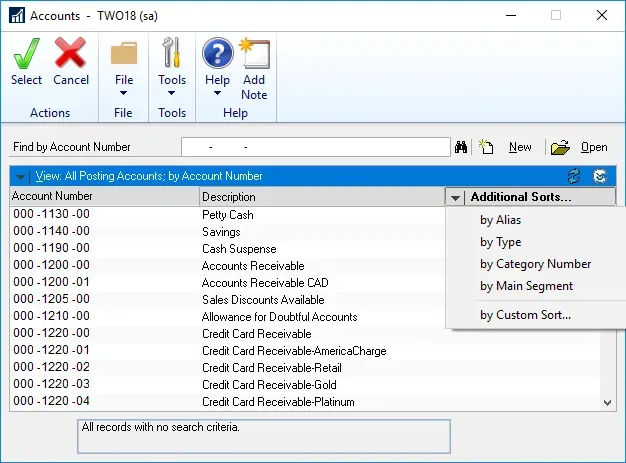
Task: Select the Petty Cash account row
Action: click(227, 215)
